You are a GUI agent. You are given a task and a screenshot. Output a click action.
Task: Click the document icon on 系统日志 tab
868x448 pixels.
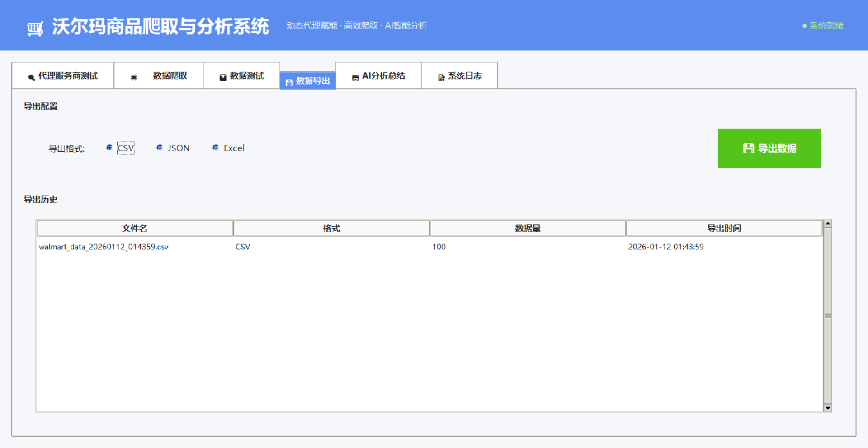441,77
